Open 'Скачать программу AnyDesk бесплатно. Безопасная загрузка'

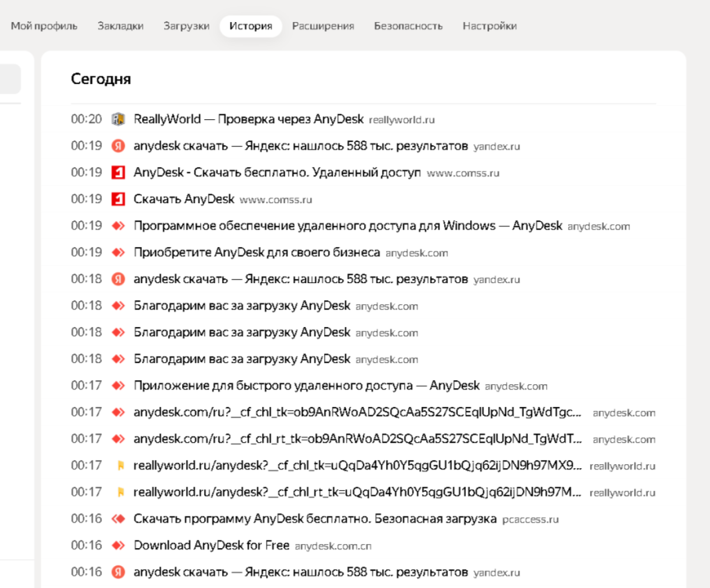pos(315,519)
